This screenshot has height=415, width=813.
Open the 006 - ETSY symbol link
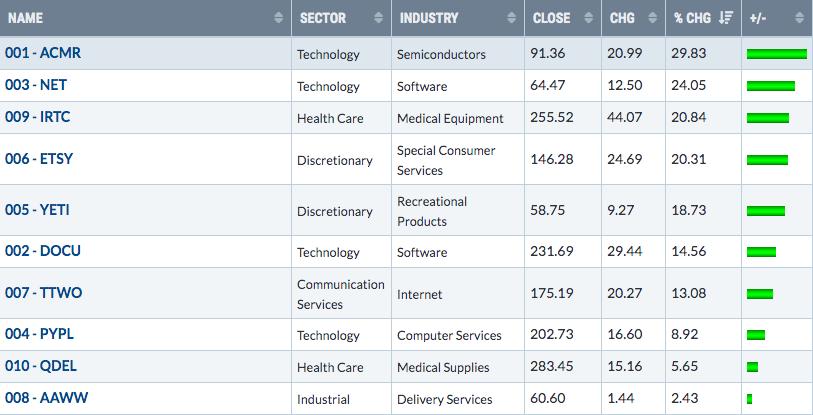pos(39,159)
